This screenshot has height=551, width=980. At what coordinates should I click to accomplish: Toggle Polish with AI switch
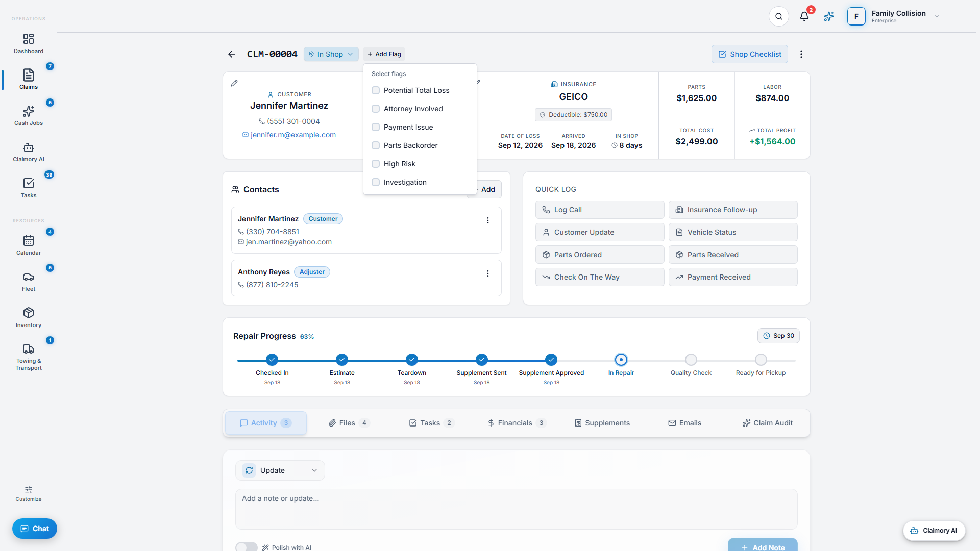[247, 547]
